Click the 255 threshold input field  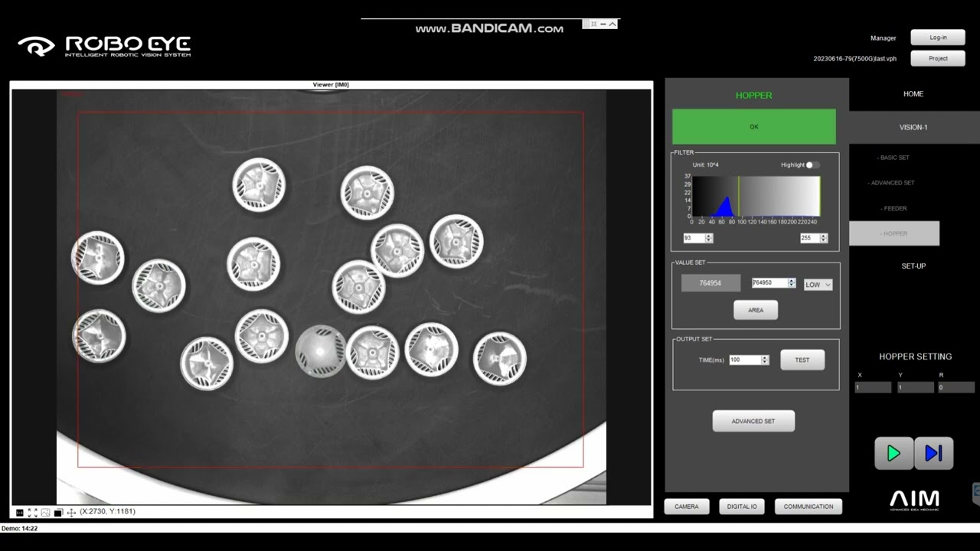809,238
